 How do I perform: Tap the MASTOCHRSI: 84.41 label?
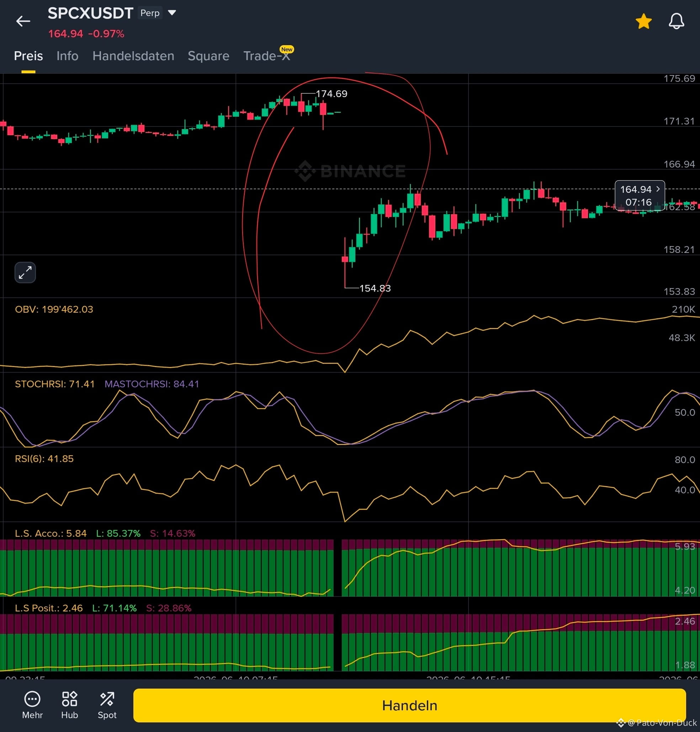coord(152,384)
